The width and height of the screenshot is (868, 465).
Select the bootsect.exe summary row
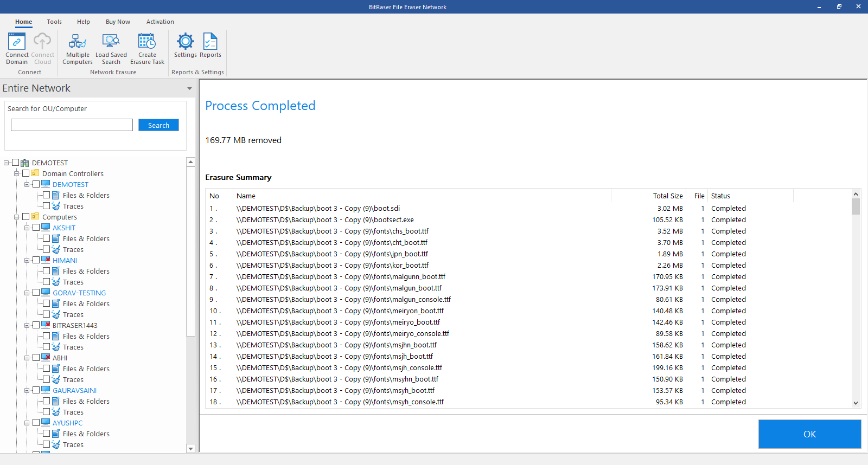click(x=528, y=219)
